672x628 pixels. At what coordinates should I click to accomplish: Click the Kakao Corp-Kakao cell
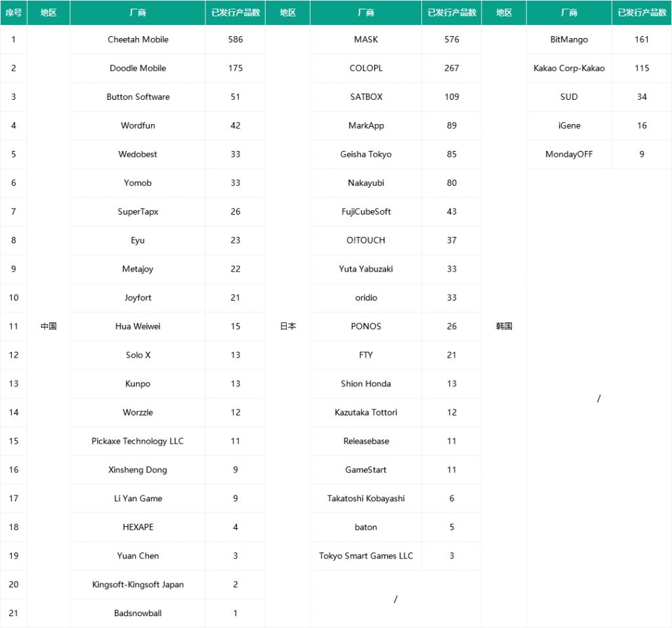click(569, 68)
